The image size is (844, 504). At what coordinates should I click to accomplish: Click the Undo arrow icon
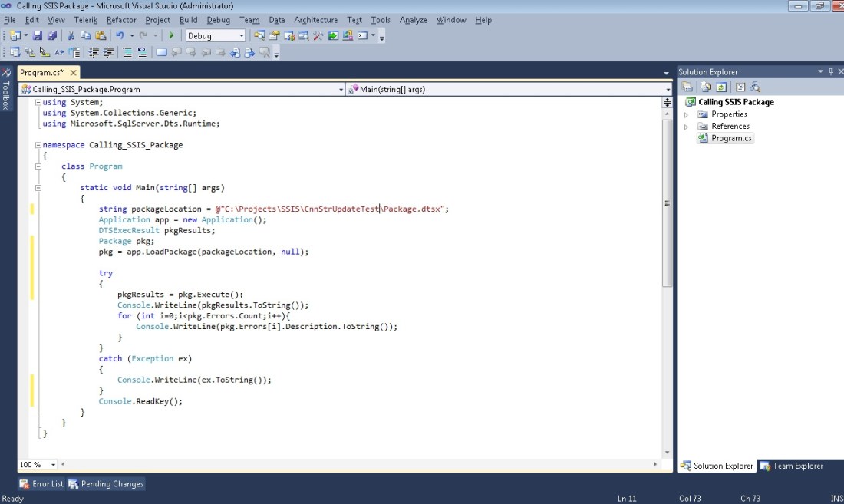click(120, 35)
